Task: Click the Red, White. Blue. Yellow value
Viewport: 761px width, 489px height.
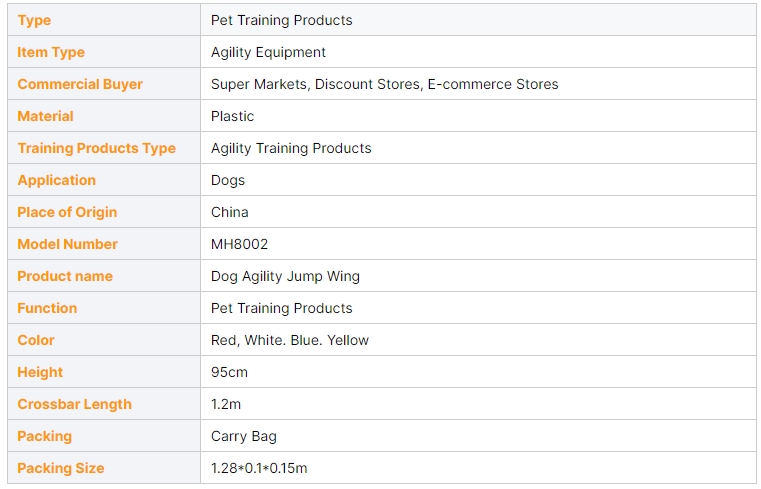Action: pyautogui.click(x=289, y=340)
